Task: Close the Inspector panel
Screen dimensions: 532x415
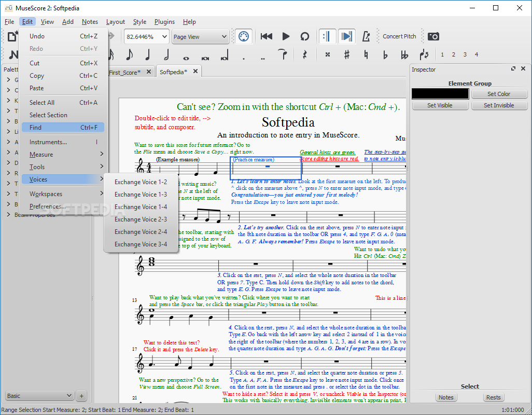Action: point(523,68)
